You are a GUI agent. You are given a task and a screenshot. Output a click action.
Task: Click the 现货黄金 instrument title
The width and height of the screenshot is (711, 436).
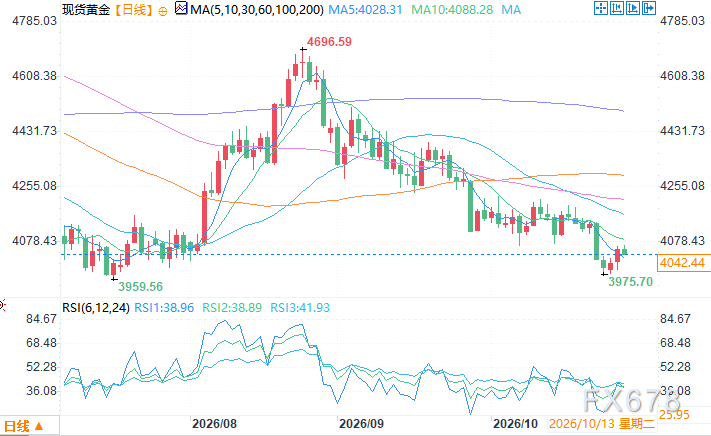pos(86,10)
